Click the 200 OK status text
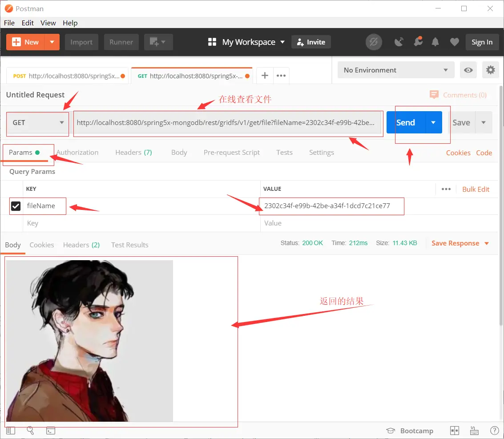This screenshot has width=504, height=439. pyautogui.click(x=312, y=243)
